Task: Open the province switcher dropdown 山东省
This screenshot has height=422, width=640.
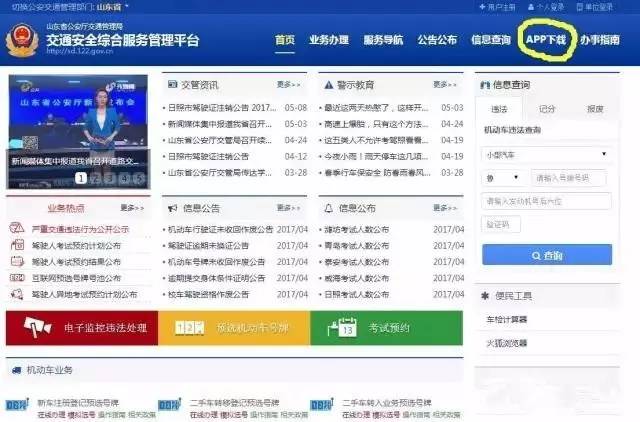Action: [x=113, y=7]
